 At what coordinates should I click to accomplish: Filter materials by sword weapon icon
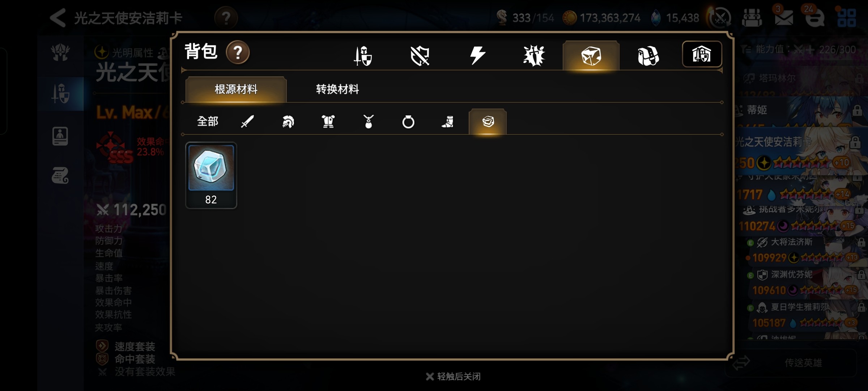pyautogui.click(x=247, y=121)
